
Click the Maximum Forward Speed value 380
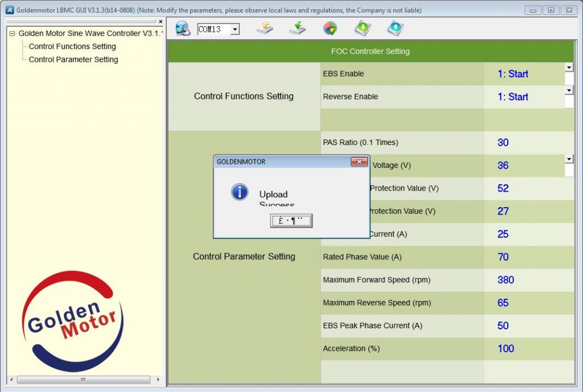[506, 280]
